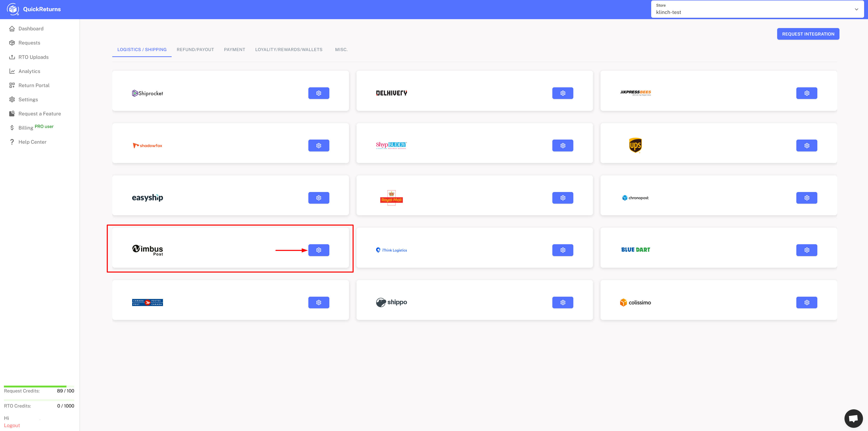This screenshot has width=868, height=431.
Task: Click the Request a Feature icon
Action: click(12, 114)
